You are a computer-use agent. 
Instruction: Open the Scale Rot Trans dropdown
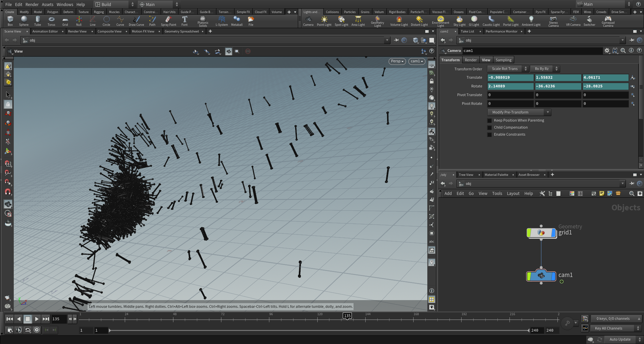(508, 69)
